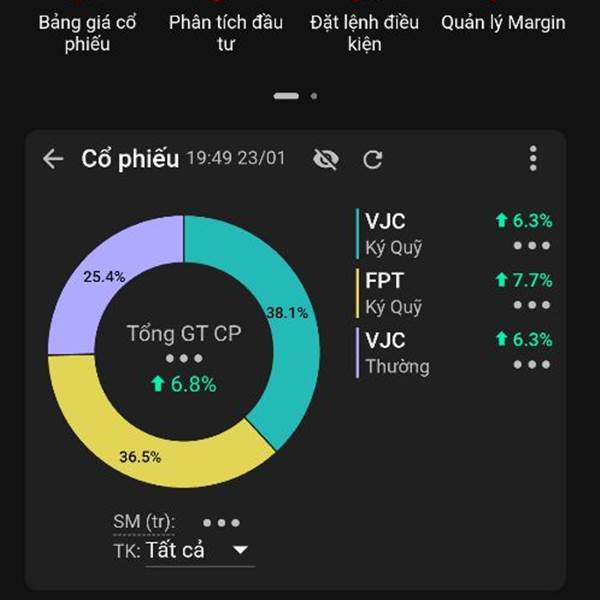This screenshot has height=600, width=600.
Task: Click the dropdown arrow next to Tất cả
Action: [x=240, y=550]
